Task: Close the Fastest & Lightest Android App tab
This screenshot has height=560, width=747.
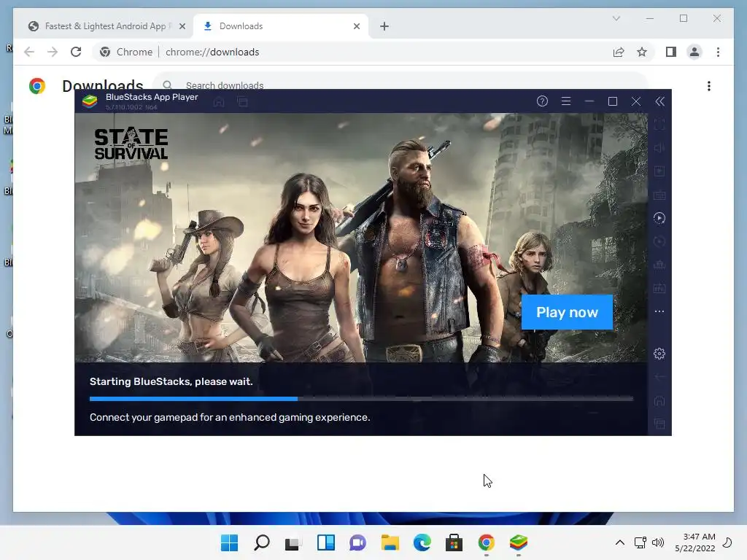Action: pos(182,26)
